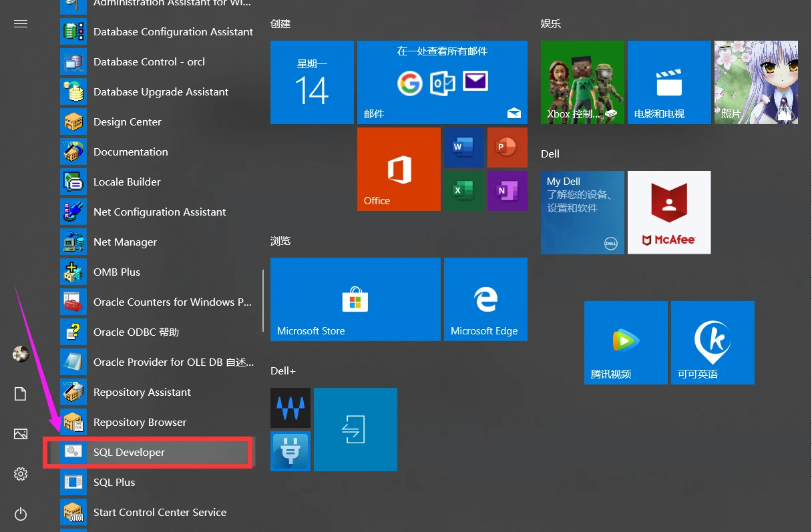Open Oracle Documentation entry

coord(158,152)
